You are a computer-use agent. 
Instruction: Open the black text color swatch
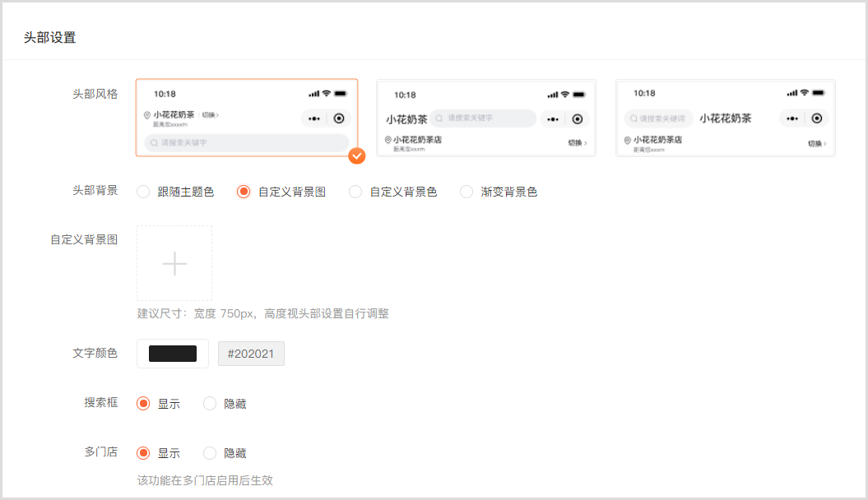[x=173, y=354]
